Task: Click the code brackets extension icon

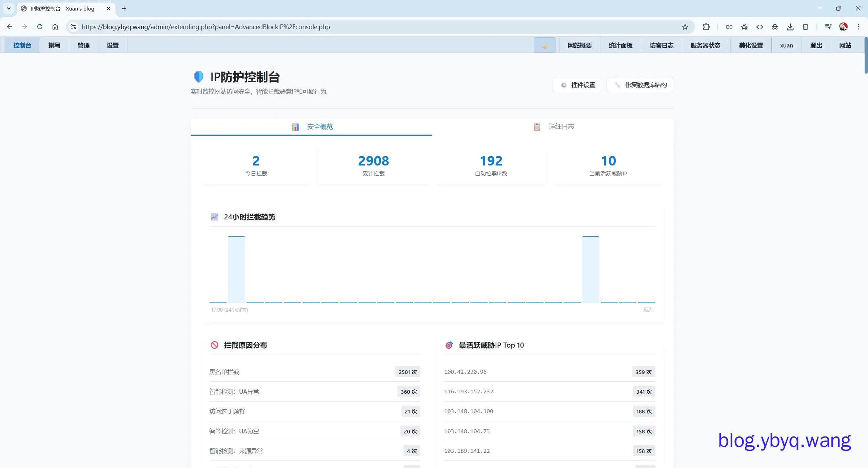Action: pos(759,27)
